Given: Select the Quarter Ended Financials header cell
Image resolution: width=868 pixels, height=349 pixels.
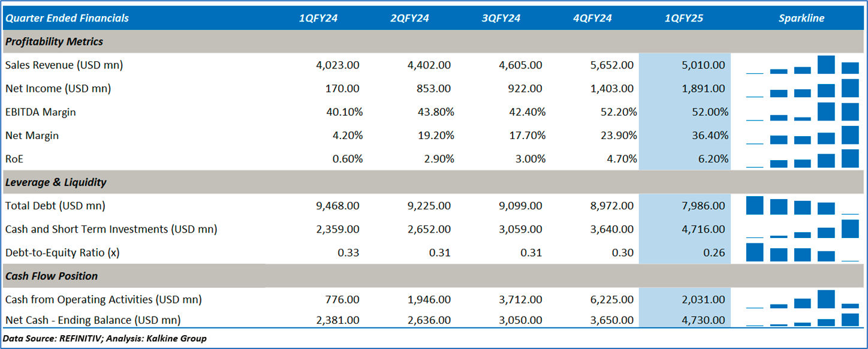Looking at the screenshot, I should point(67,18).
